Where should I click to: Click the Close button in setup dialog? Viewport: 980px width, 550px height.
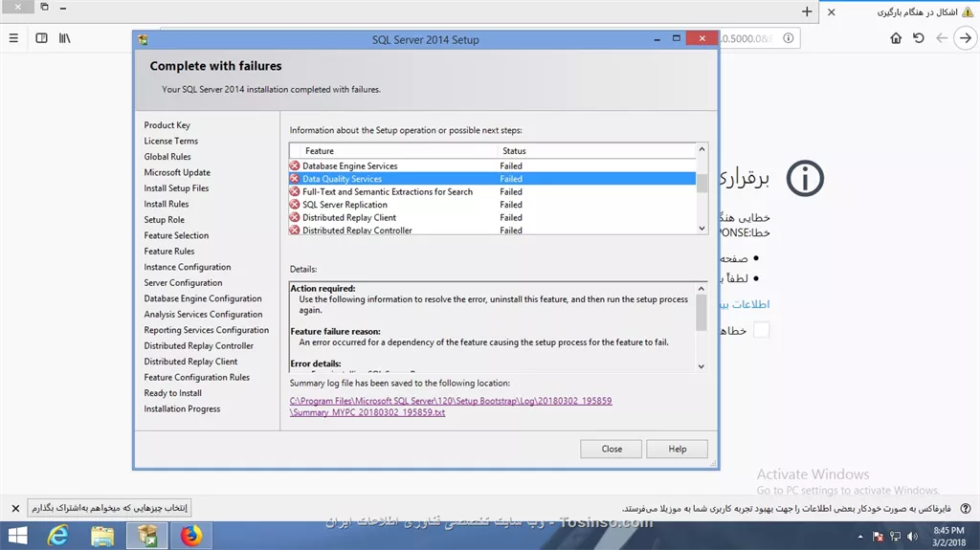point(611,449)
